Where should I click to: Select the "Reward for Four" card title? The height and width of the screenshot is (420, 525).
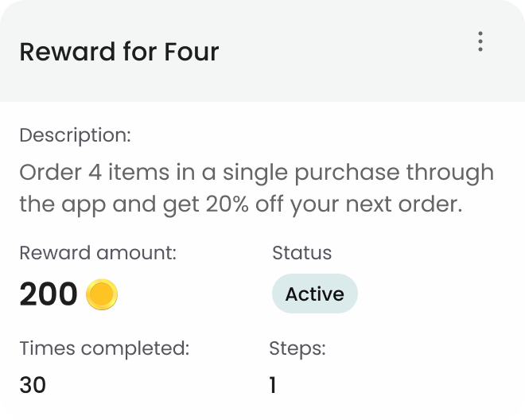tap(119, 52)
